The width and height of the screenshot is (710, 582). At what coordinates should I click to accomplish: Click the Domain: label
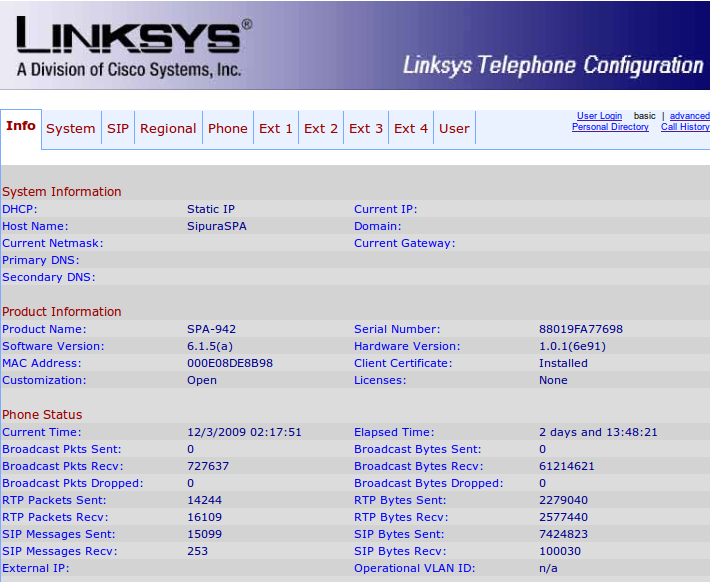pos(378,226)
